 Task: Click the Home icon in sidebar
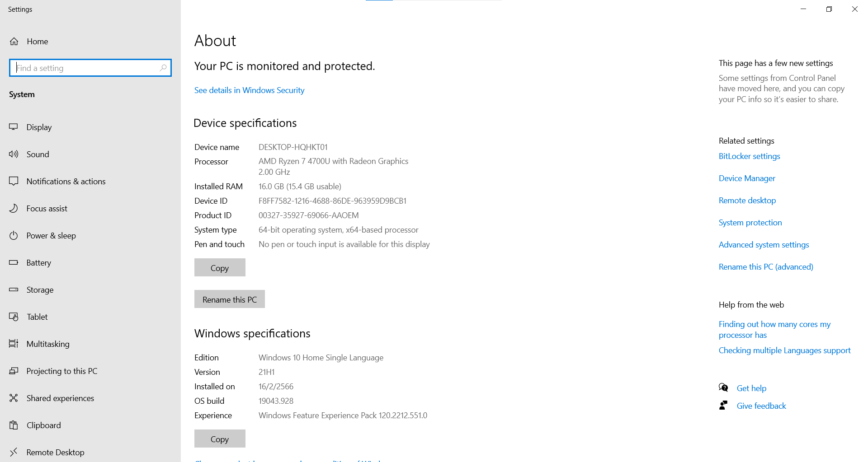pyautogui.click(x=14, y=42)
